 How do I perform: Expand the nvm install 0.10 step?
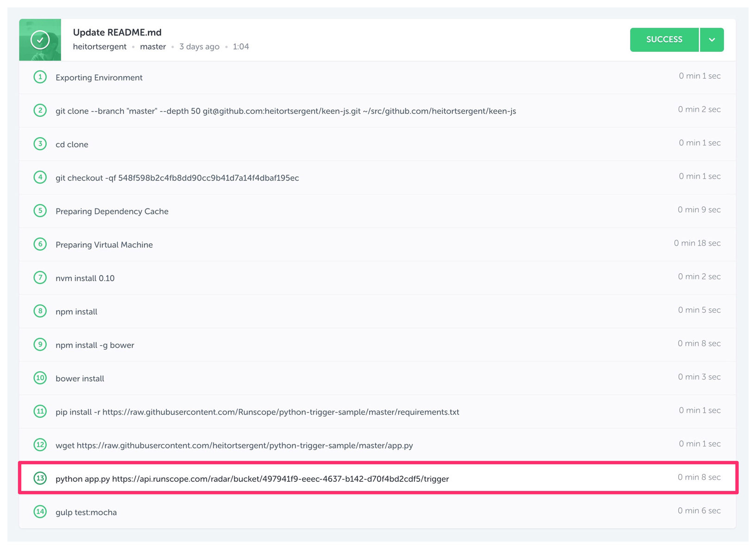pyautogui.click(x=377, y=278)
